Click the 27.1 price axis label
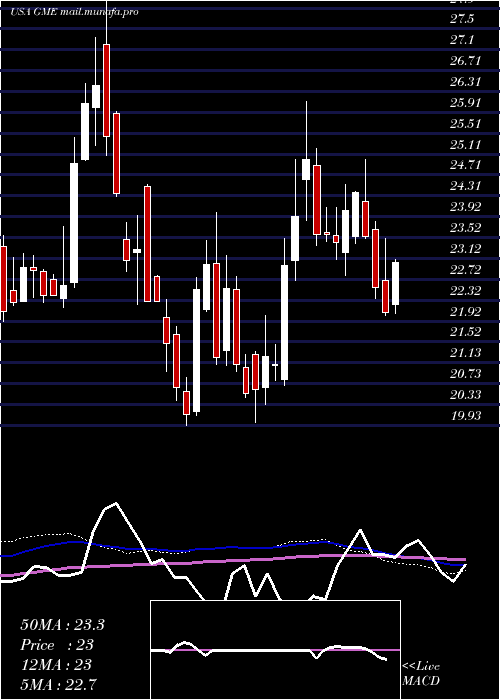The image size is (500, 700). point(462,40)
